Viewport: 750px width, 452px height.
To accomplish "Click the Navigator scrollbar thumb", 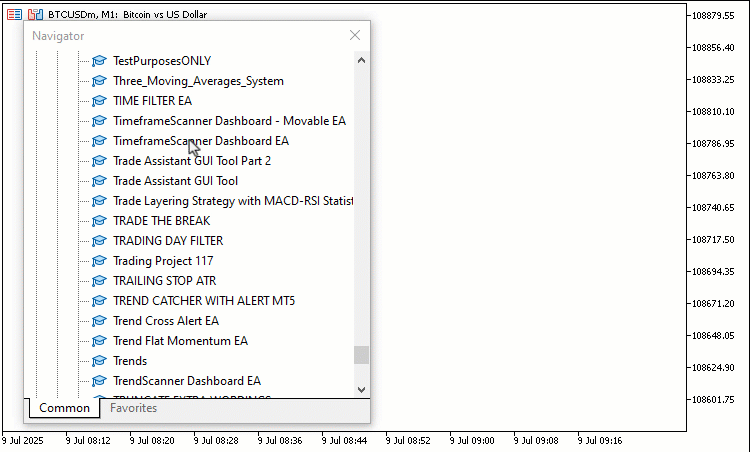I will pyautogui.click(x=362, y=355).
